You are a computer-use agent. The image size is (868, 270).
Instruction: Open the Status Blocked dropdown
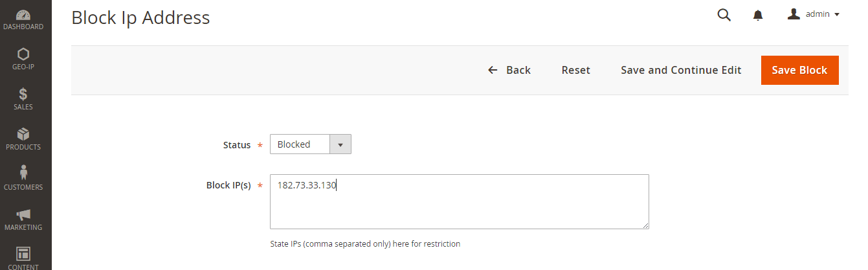point(311,144)
